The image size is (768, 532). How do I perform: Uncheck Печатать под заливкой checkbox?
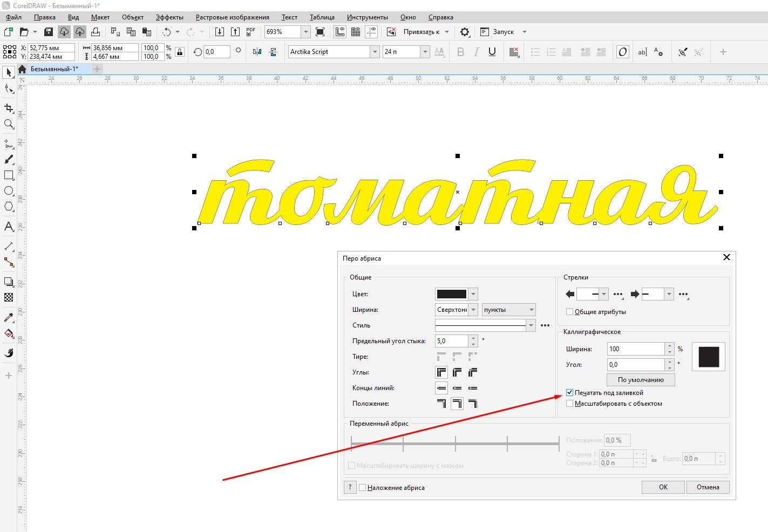569,393
